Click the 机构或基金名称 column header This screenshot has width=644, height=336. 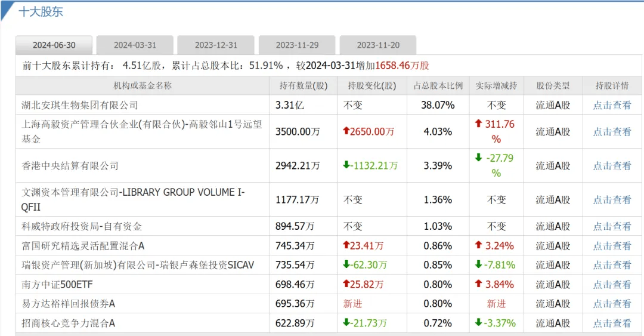(143, 85)
